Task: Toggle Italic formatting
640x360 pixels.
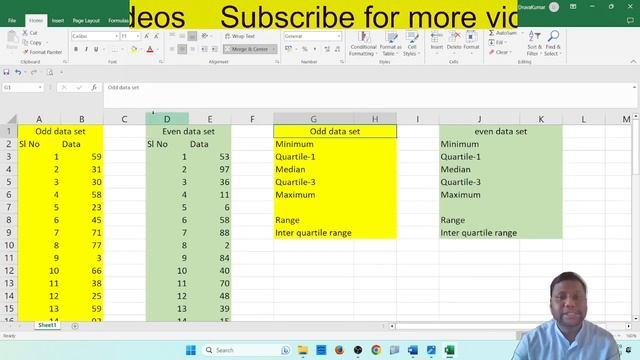Action: [86, 49]
